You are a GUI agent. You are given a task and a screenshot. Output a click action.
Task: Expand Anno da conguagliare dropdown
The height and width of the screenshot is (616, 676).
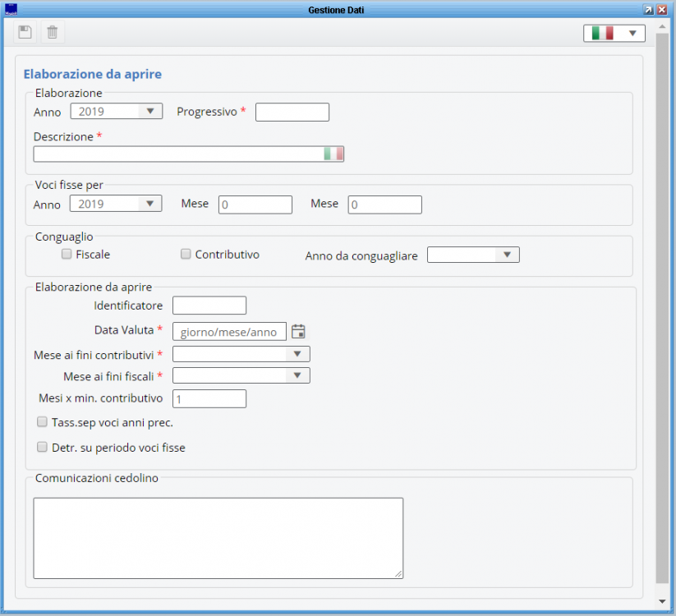coord(473,255)
